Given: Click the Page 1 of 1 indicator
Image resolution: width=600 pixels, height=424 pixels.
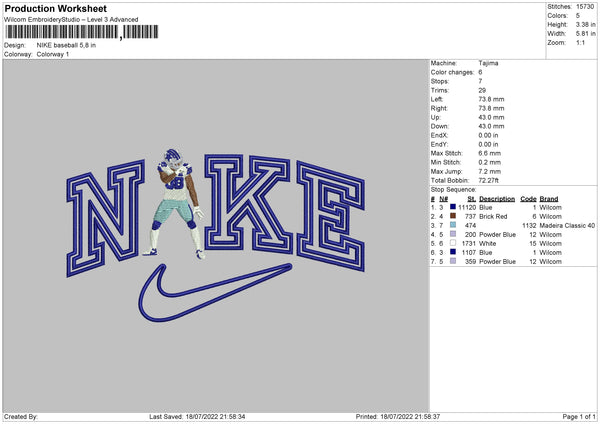Looking at the screenshot, I should point(579,416).
